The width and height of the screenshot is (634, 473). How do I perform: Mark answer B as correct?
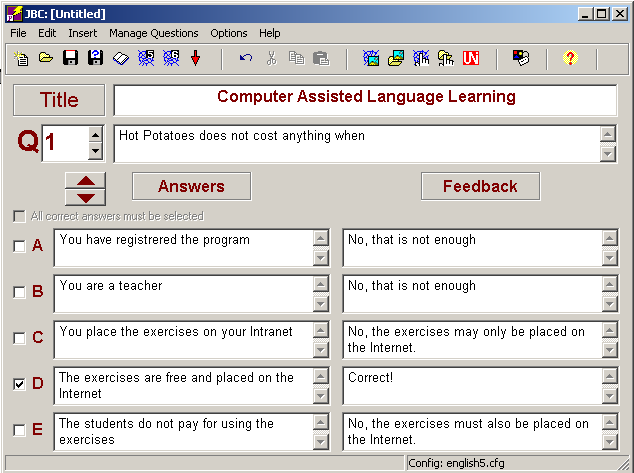19,292
